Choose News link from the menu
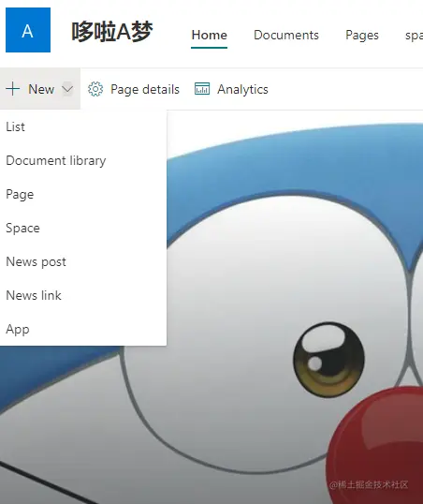The image size is (423, 504). tap(83, 295)
